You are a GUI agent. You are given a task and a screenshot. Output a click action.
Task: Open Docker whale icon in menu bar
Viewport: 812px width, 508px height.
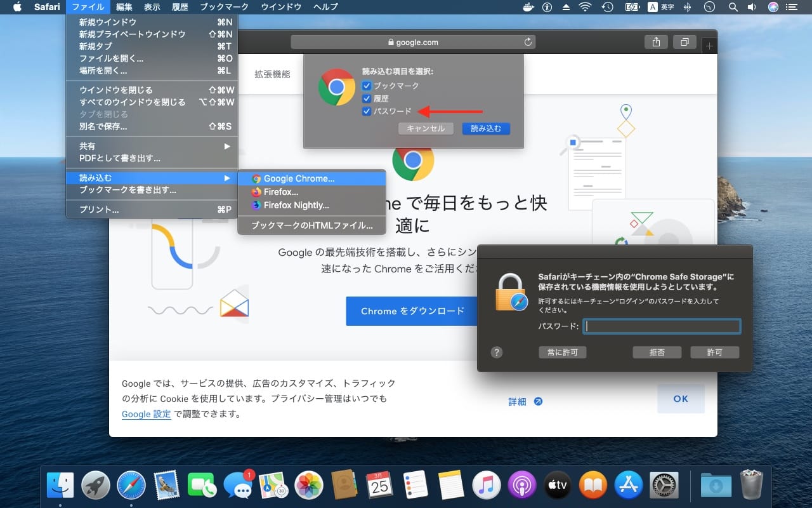coord(527,7)
